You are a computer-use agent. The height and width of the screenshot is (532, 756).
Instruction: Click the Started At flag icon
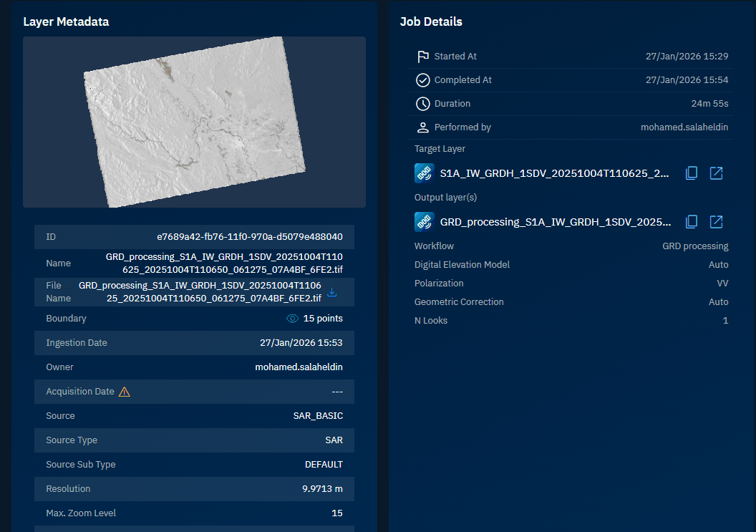[423, 57]
